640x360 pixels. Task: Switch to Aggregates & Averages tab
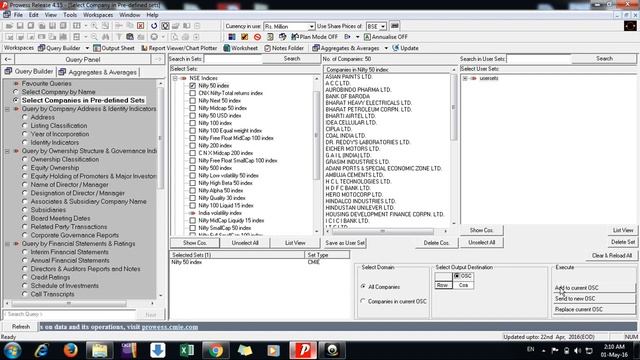(x=98, y=72)
